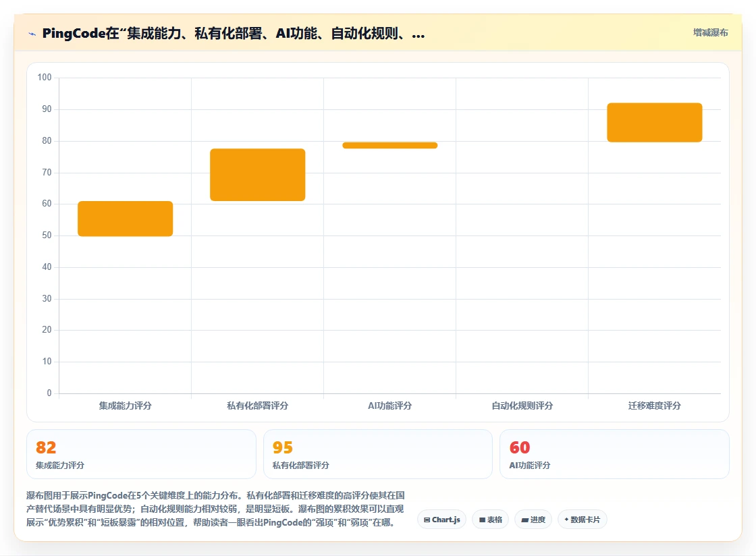756x556 pixels.
Task: Click the x-axis label 迁移难度评分
Action: 654,406
